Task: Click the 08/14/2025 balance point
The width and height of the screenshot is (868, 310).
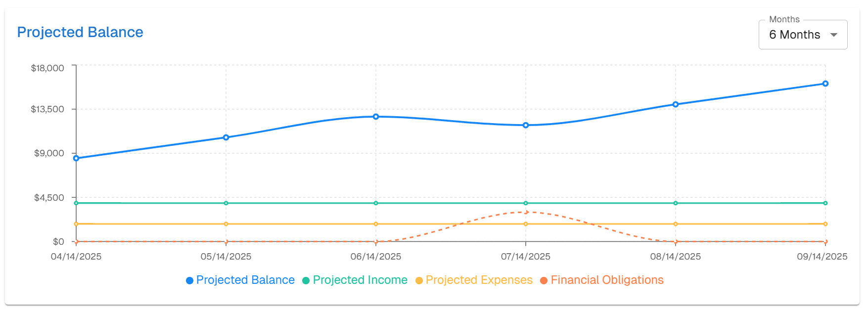Action: pyautogui.click(x=675, y=104)
